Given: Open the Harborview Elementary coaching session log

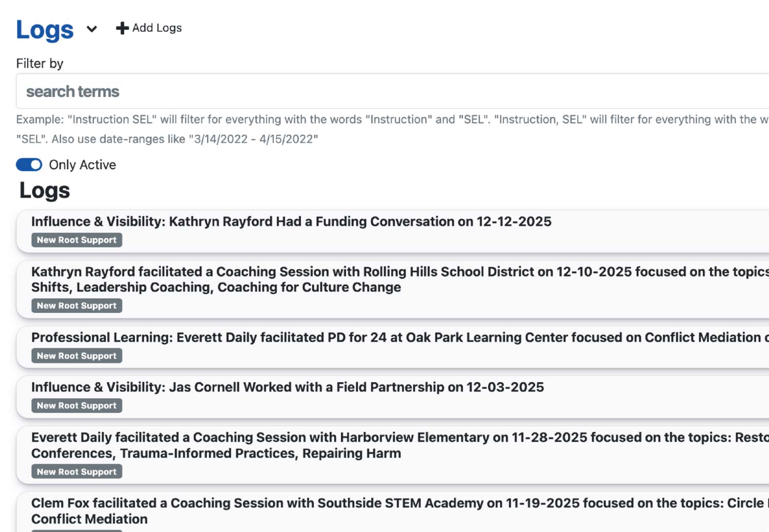Looking at the screenshot, I should click(x=359, y=445).
